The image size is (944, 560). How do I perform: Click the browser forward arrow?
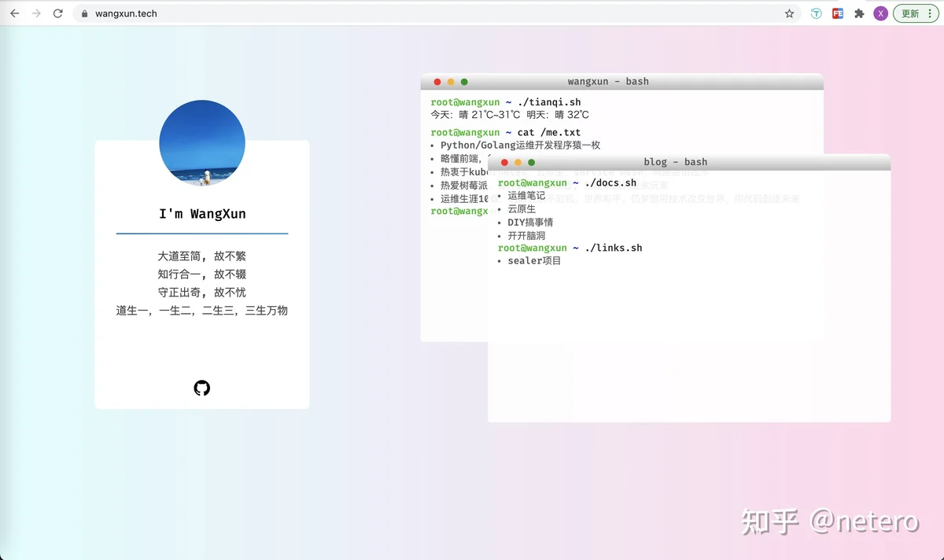click(36, 13)
